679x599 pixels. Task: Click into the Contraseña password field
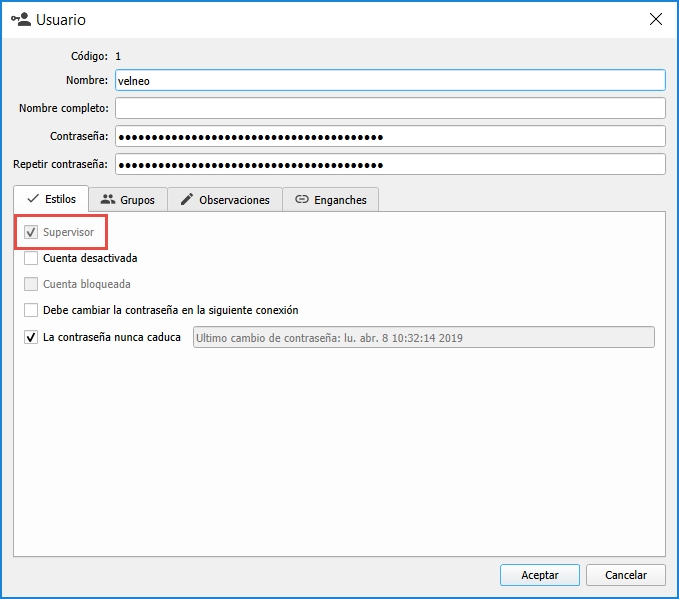coord(390,136)
